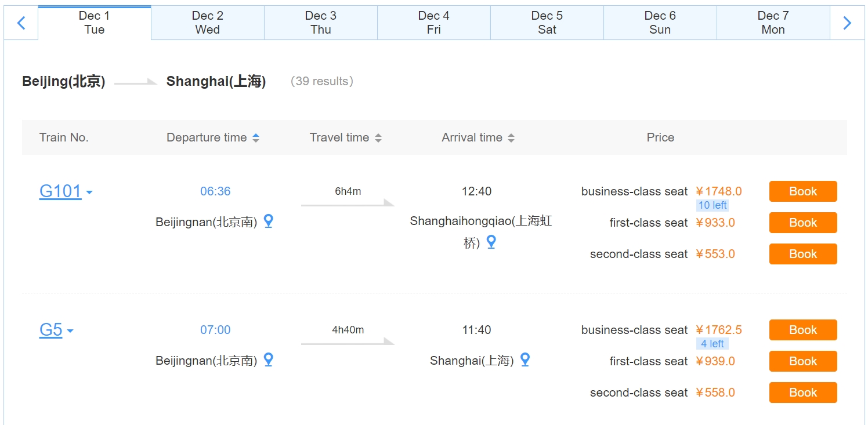
Task: Open the G5 train number link
Action: pos(50,330)
